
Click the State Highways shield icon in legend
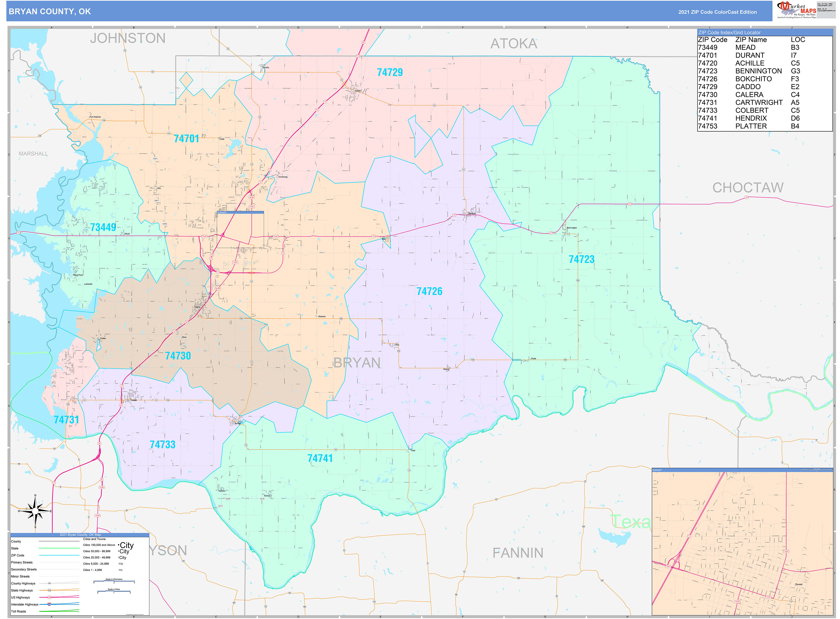50,590
